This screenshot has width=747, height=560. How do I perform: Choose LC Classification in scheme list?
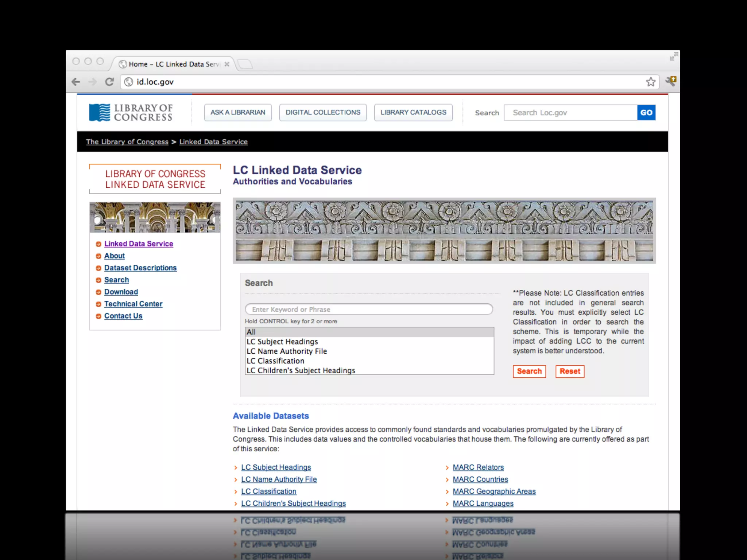[275, 361]
